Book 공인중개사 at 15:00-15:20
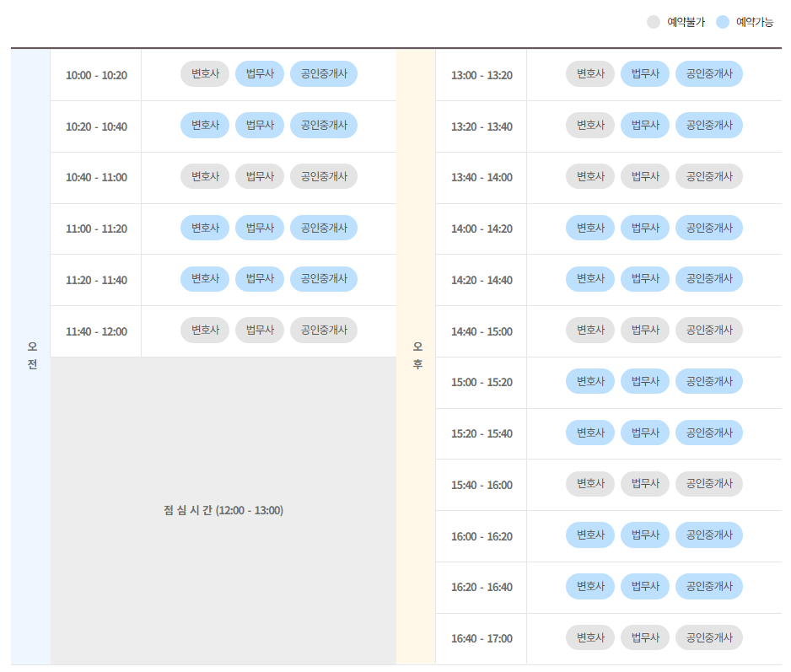 708,380
